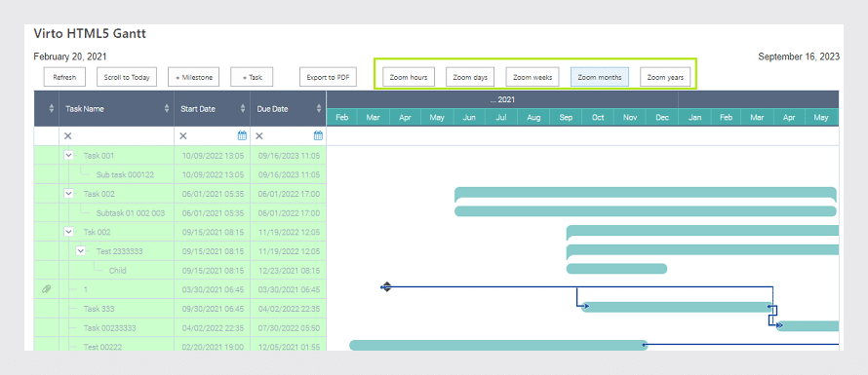Open Start Date filter calendar
Screen dimensions: 868x375
[x=242, y=135]
